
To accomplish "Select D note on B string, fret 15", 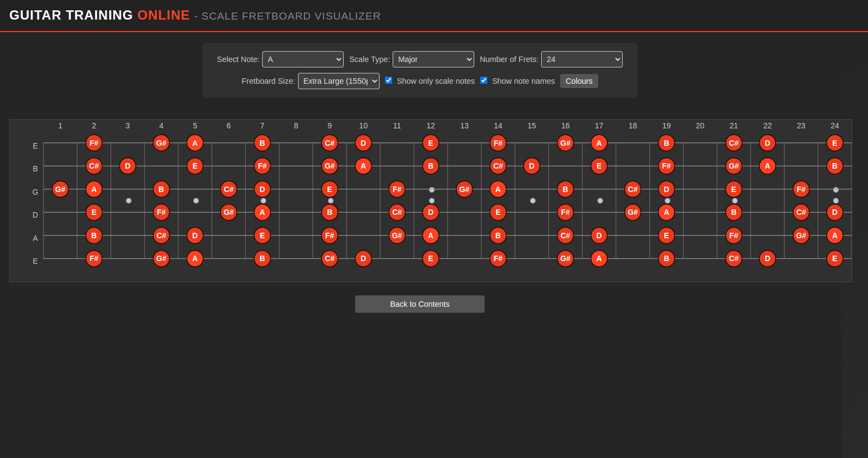I will 532,166.
